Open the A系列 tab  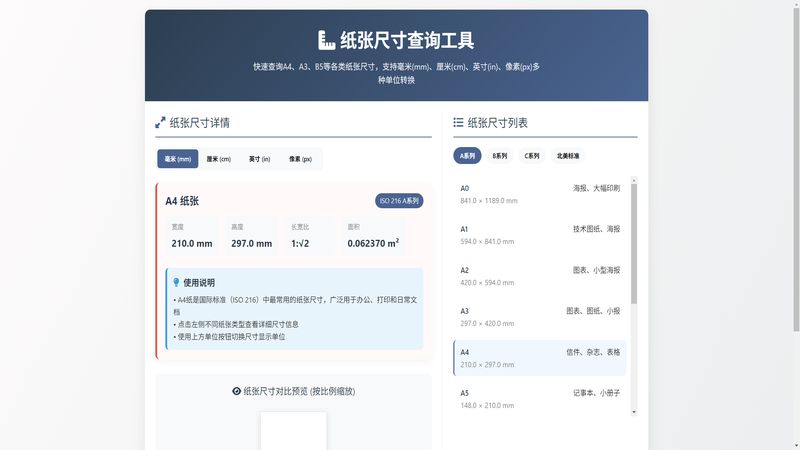pos(467,156)
